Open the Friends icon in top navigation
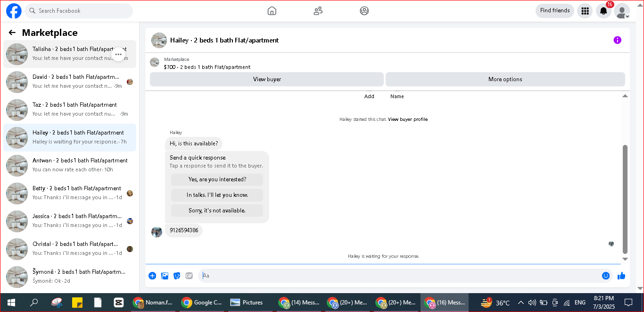 point(318,11)
